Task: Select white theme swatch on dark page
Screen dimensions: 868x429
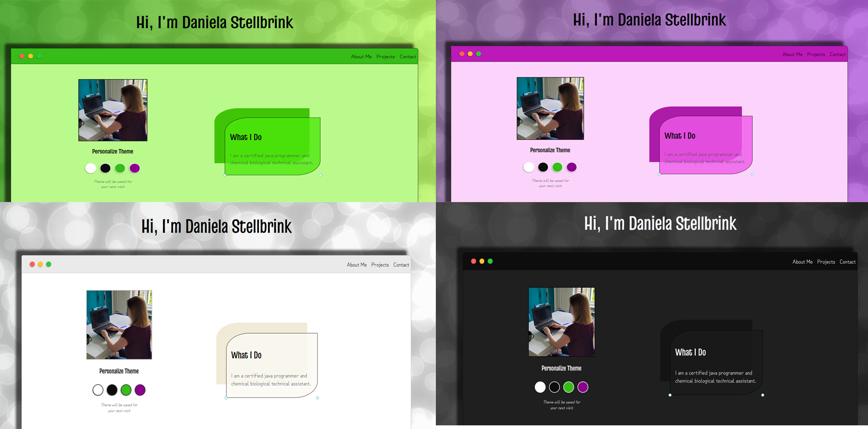Action: [x=540, y=387]
